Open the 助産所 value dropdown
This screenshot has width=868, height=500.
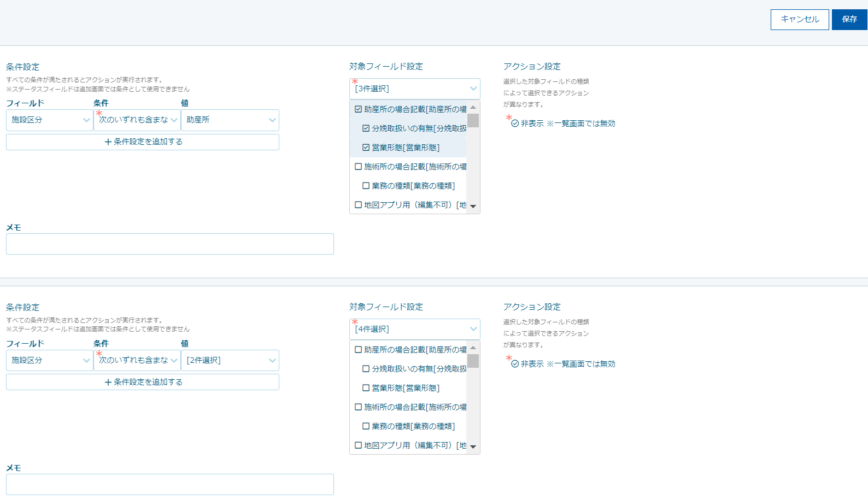pos(230,120)
